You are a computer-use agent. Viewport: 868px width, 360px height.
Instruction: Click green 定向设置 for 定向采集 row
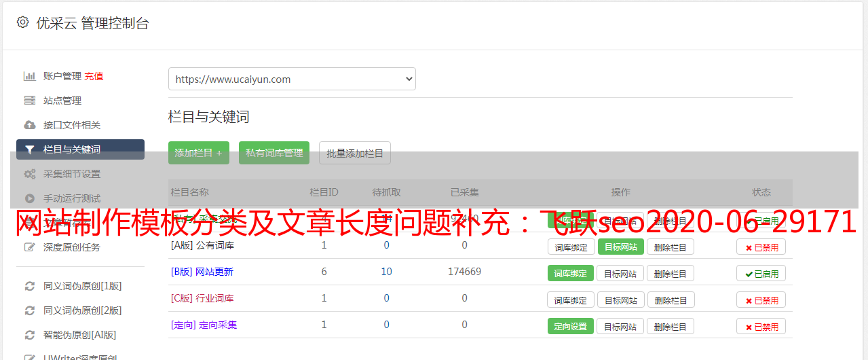[x=571, y=326]
